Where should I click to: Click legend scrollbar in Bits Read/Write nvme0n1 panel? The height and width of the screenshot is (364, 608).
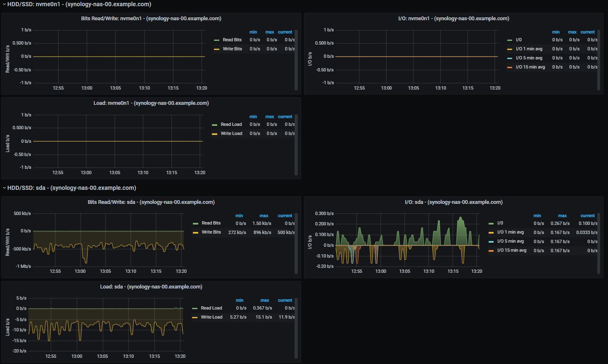pos(296,59)
